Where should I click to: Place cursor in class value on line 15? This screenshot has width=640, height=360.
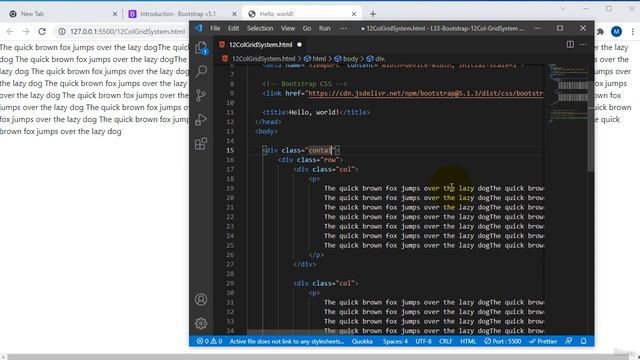click(x=320, y=150)
